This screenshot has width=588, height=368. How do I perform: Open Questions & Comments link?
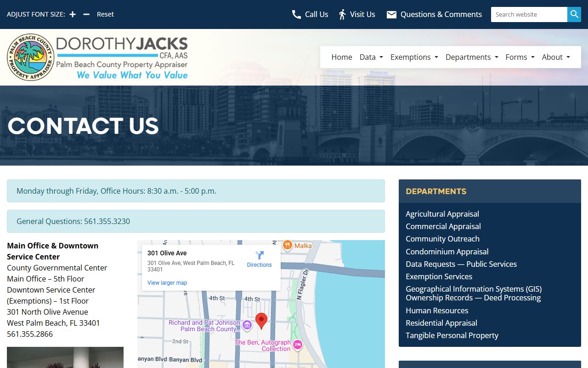(x=434, y=14)
